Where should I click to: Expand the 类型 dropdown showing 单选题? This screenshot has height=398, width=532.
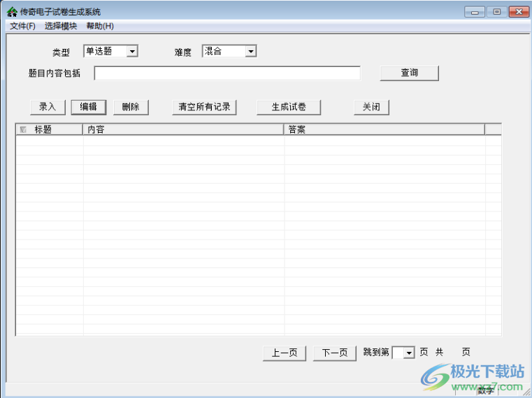point(132,51)
